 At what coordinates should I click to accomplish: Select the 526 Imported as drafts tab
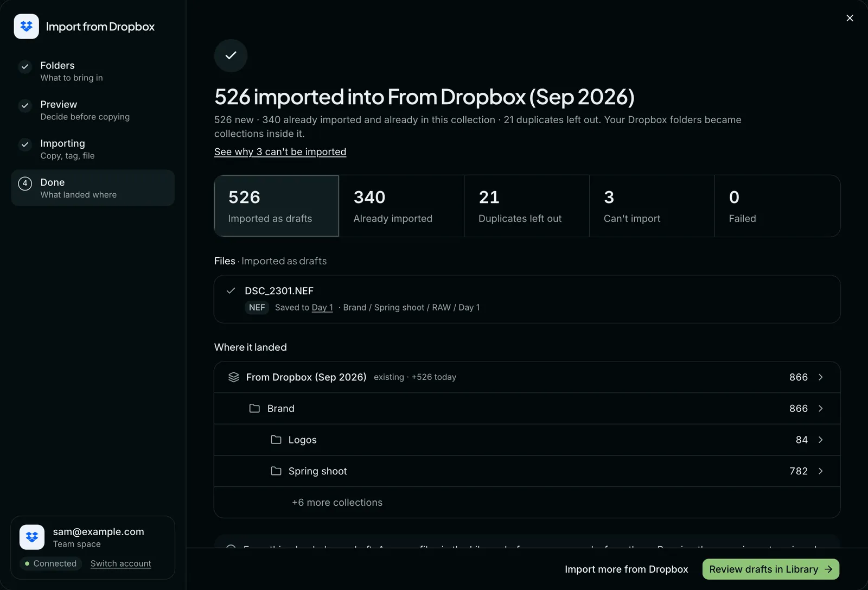tap(277, 206)
